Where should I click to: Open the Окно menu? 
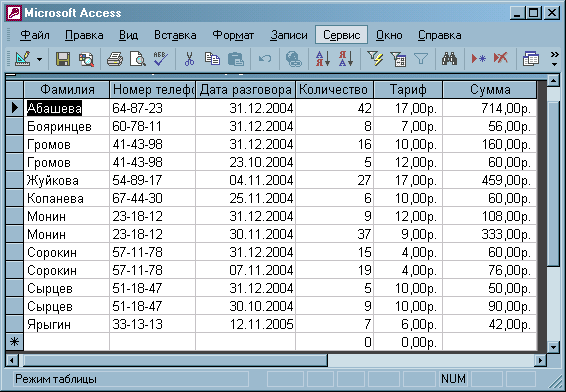tap(389, 35)
